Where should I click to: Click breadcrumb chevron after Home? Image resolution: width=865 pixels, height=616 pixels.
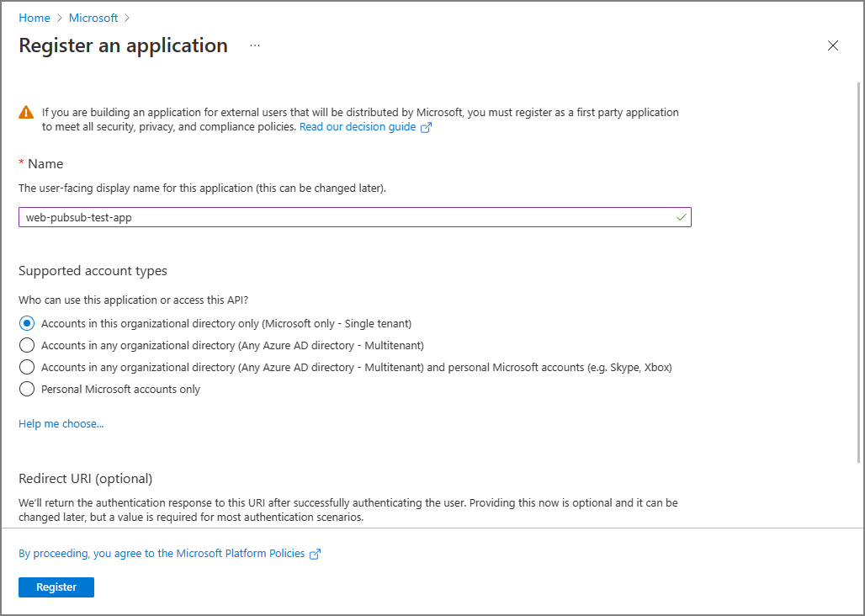pos(59,18)
